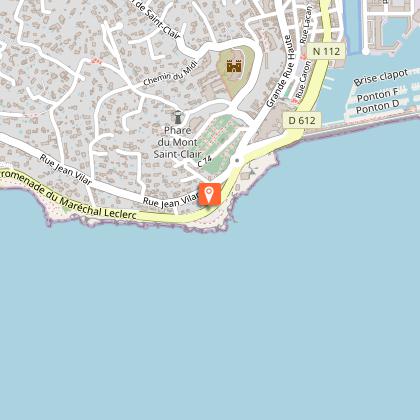Click the D 612 road shield

click(x=302, y=120)
